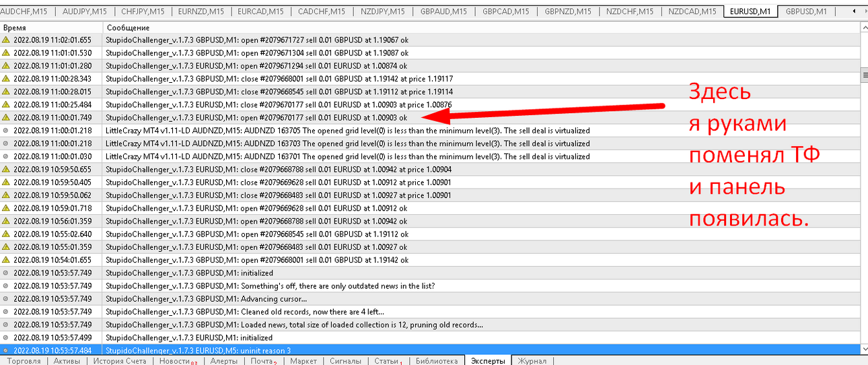The height and width of the screenshot is (365, 868).
Task: Open the GBPCAD,M15 chart tab
Action: 506,11
